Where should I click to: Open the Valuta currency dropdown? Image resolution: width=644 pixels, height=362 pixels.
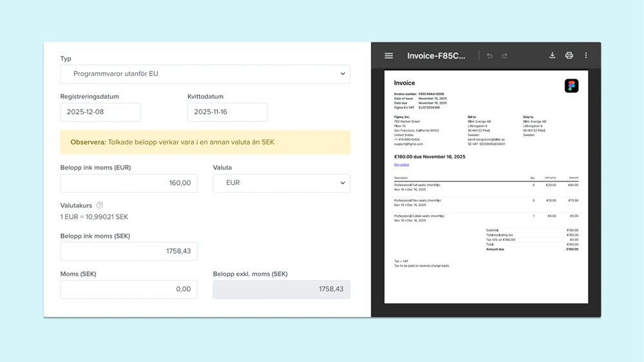tap(281, 183)
